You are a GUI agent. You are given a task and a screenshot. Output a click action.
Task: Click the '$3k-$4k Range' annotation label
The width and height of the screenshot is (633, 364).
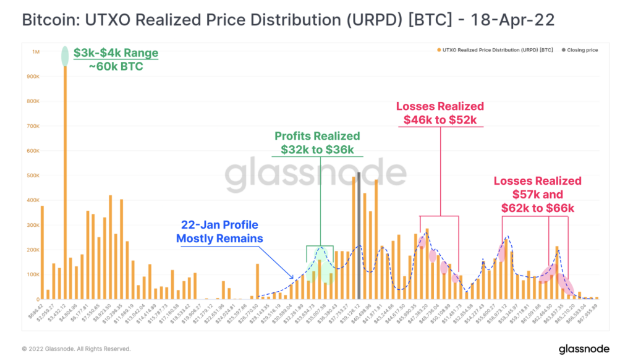pos(116,53)
